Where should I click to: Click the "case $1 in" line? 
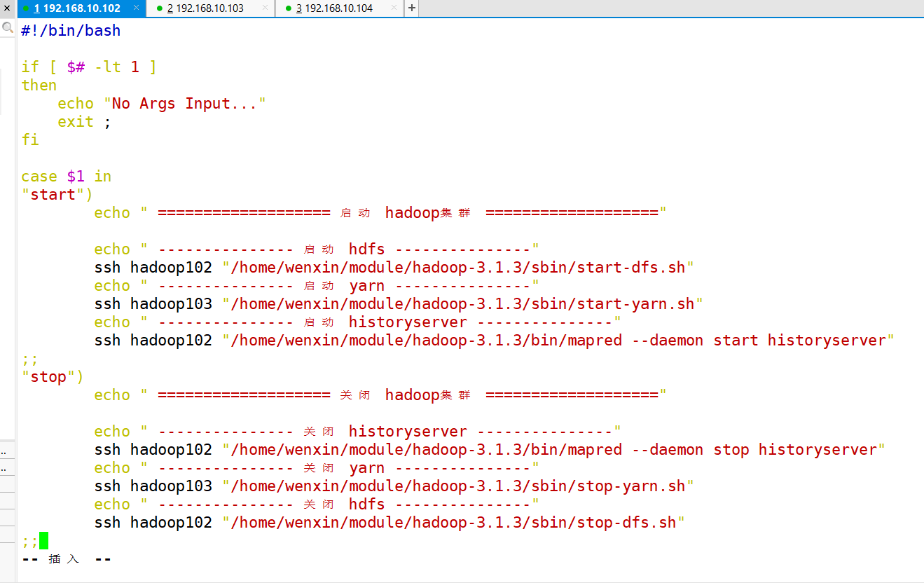click(x=67, y=177)
